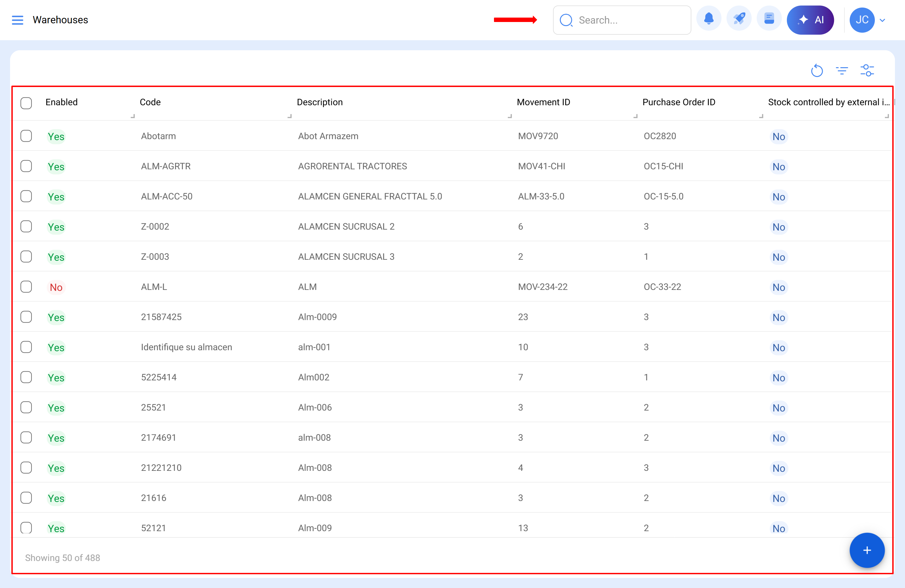Sort by the Description column header
Image resolution: width=905 pixels, height=588 pixels.
tap(319, 102)
